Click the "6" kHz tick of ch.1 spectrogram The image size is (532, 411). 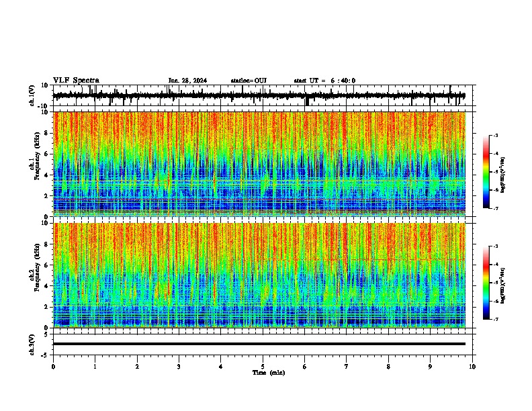pyautogui.click(x=47, y=154)
